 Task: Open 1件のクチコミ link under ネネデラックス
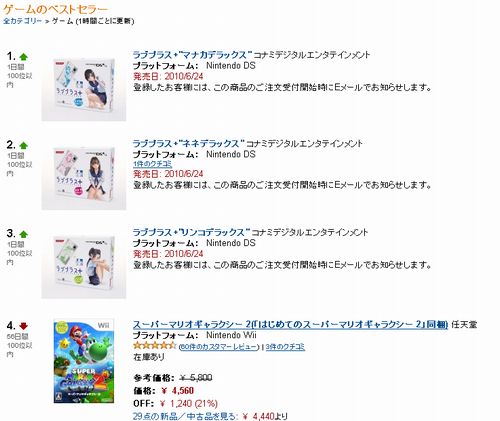(153, 164)
